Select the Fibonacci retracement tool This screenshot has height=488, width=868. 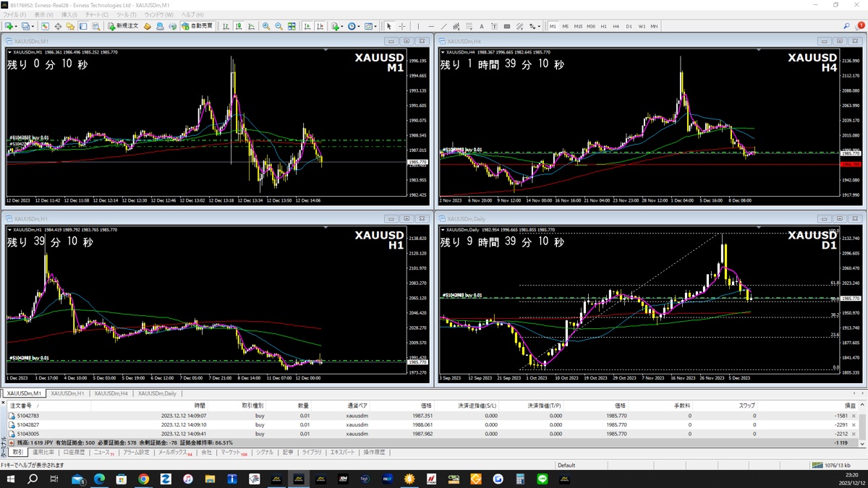469,26
